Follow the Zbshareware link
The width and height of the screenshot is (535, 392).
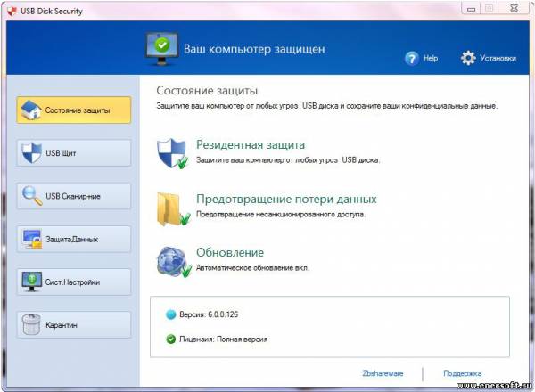click(x=383, y=373)
